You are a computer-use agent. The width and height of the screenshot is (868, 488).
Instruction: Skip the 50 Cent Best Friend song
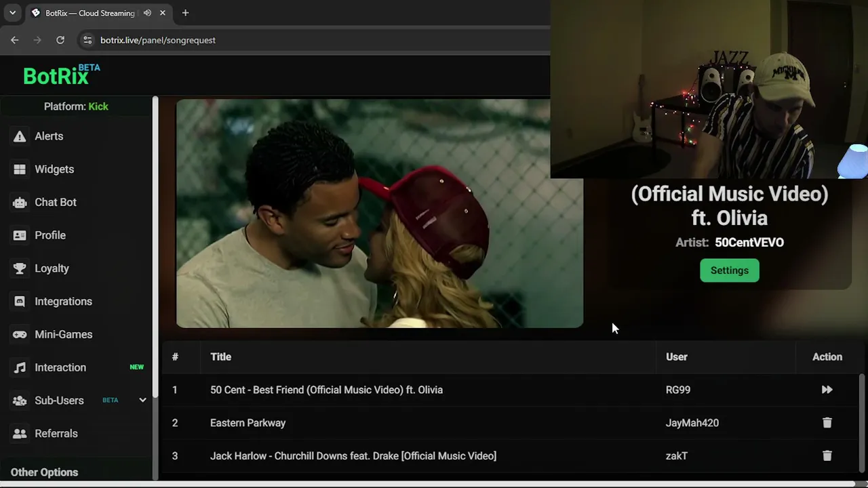pos(827,390)
